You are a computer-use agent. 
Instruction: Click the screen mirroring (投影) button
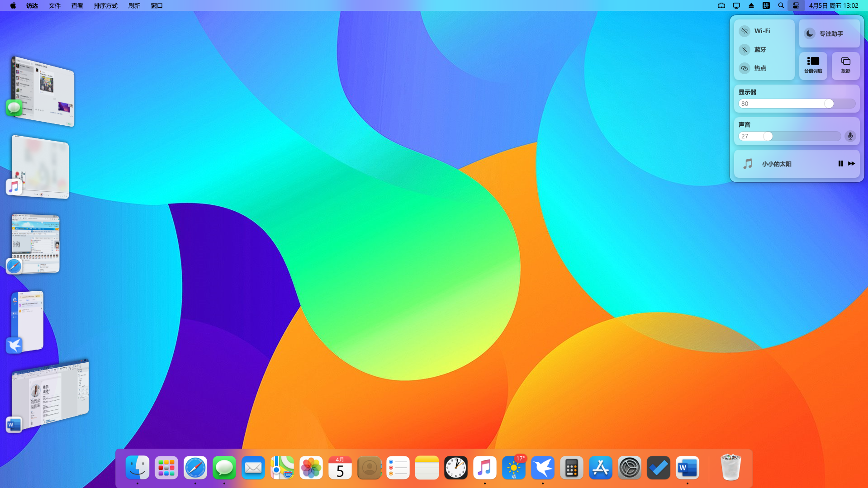click(x=845, y=65)
